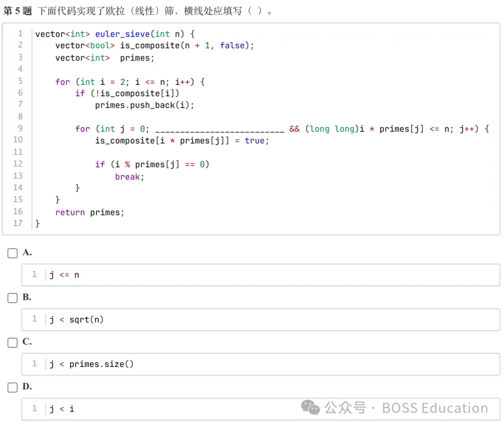This screenshot has width=504, height=428.
Task: Select the answer code 'j <= n'
Action: pos(64,275)
